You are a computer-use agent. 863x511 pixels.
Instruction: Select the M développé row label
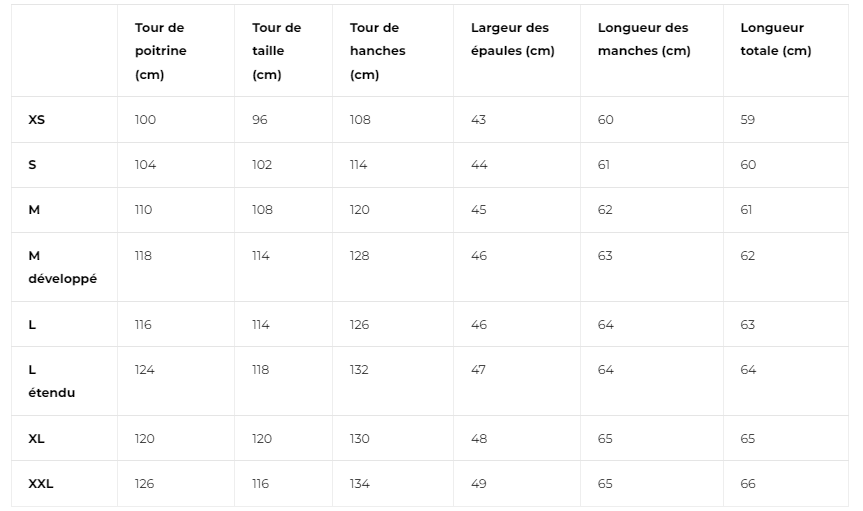click(x=62, y=267)
